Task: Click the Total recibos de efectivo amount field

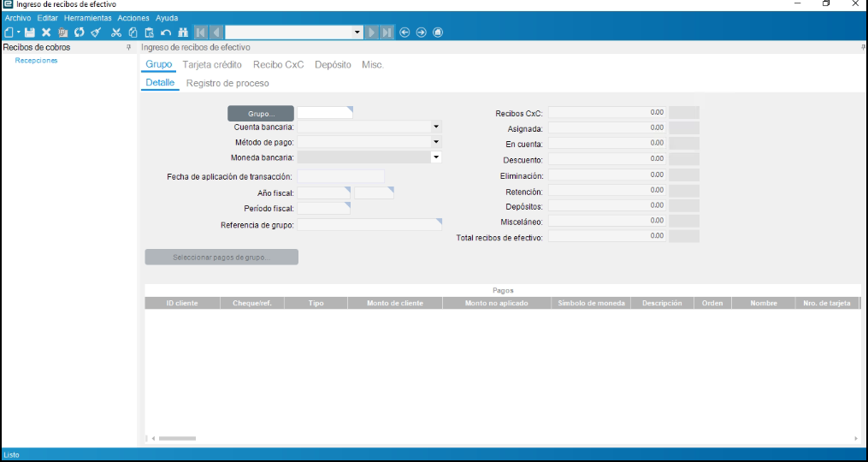Action: click(607, 236)
